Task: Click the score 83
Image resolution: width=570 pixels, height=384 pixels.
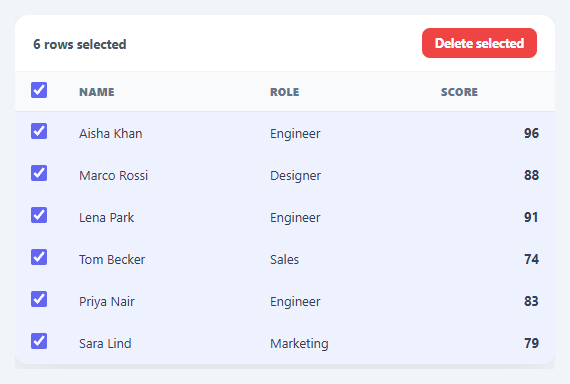Action: click(x=531, y=301)
